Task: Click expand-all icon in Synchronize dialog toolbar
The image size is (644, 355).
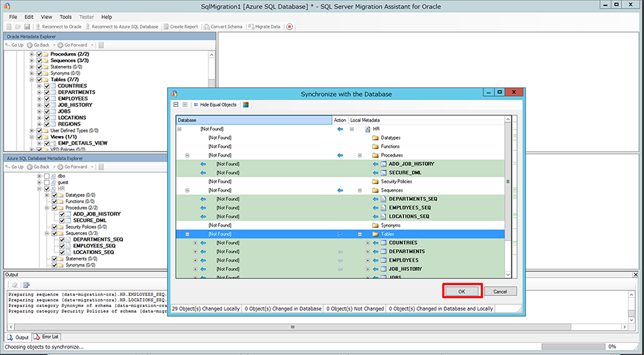Action: tap(185, 105)
